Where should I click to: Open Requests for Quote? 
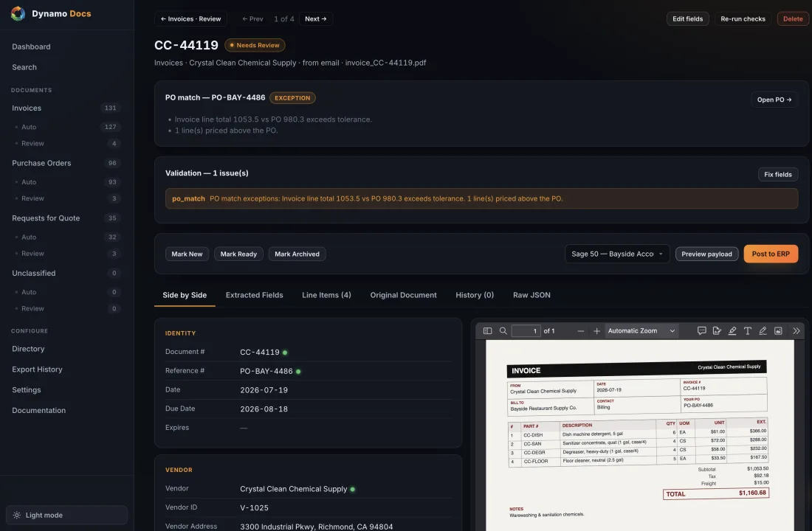click(x=66, y=218)
